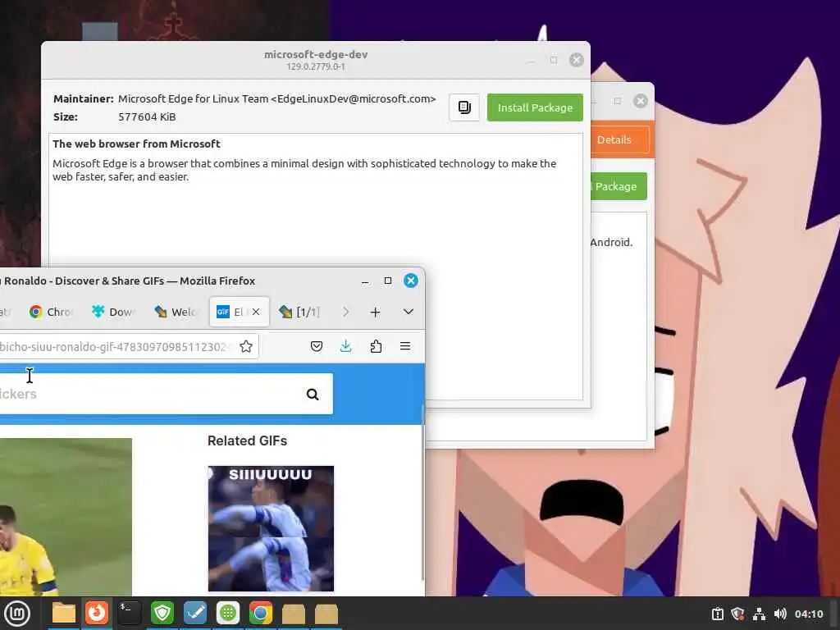
Task: Click the green Package button in rear window
Action: pos(619,186)
